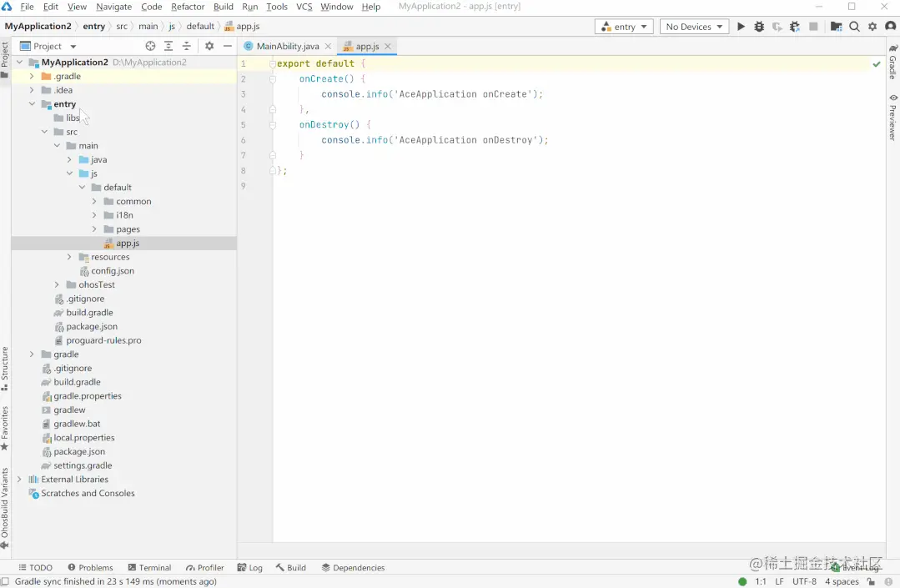Open IDE settings gear in top toolbar
Image resolution: width=900 pixels, height=588 pixels.
(872, 27)
